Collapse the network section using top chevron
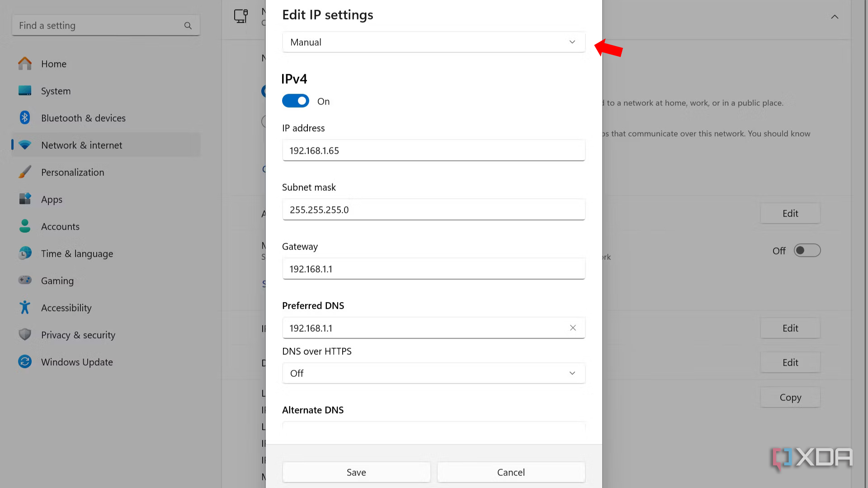Screen dimensions: 868x488 click(835, 17)
